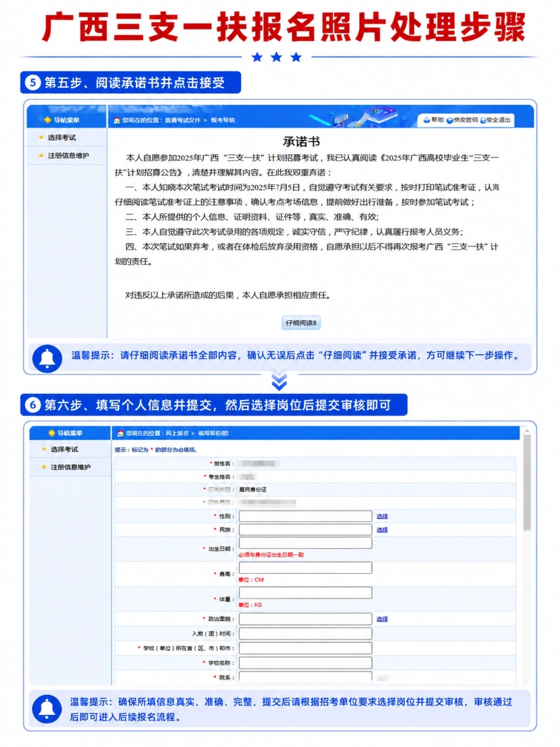Focus the 身高 input field

tap(305, 568)
